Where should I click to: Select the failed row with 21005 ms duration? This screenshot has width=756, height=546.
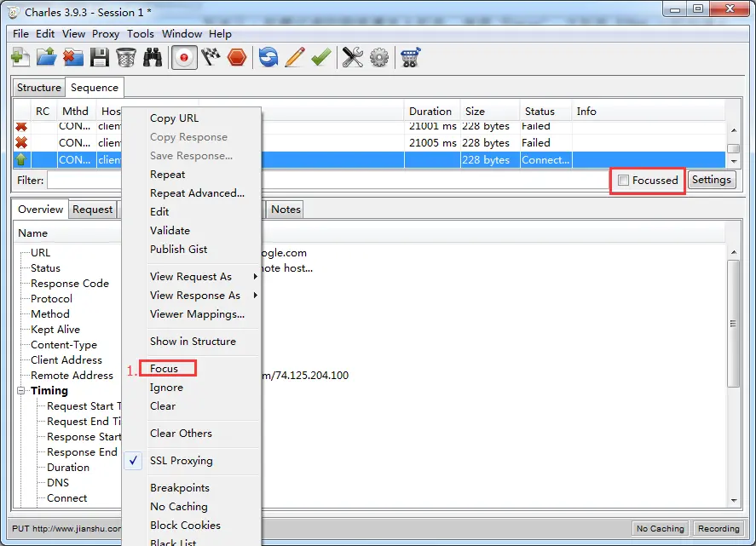click(x=369, y=142)
